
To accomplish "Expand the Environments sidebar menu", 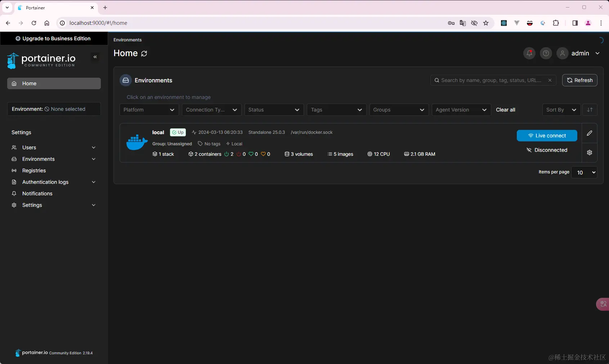I will [54, 159].
